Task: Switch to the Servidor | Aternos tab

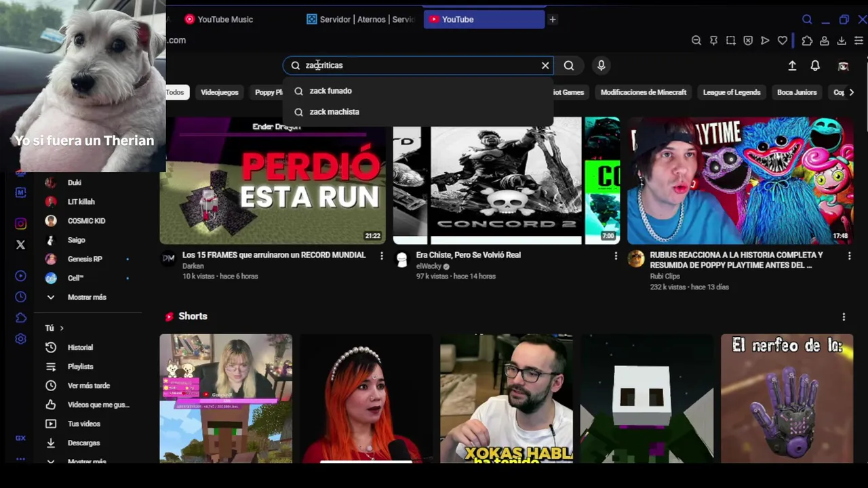Action: 360,20
